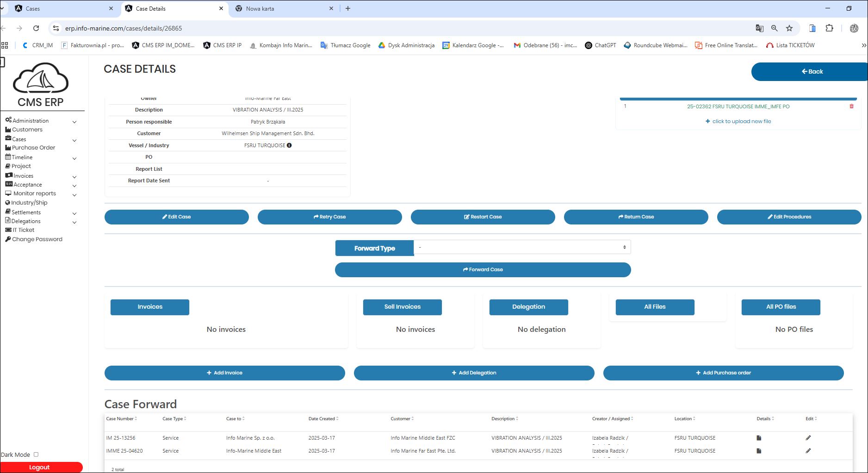The image size is (868, 473).
Task: Reload the Case Details page
Action: point(36,28)
